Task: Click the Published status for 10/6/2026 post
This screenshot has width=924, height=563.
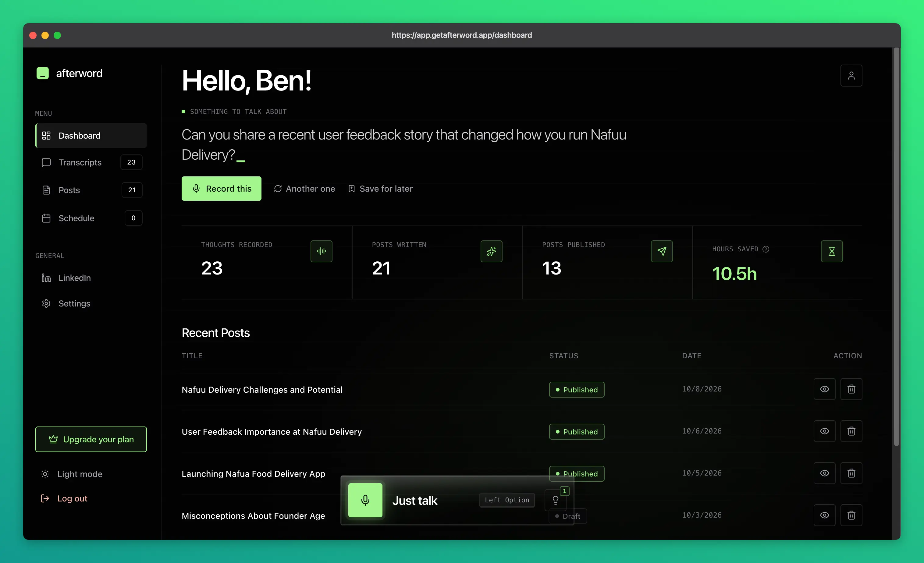Action: coord(576,431)
